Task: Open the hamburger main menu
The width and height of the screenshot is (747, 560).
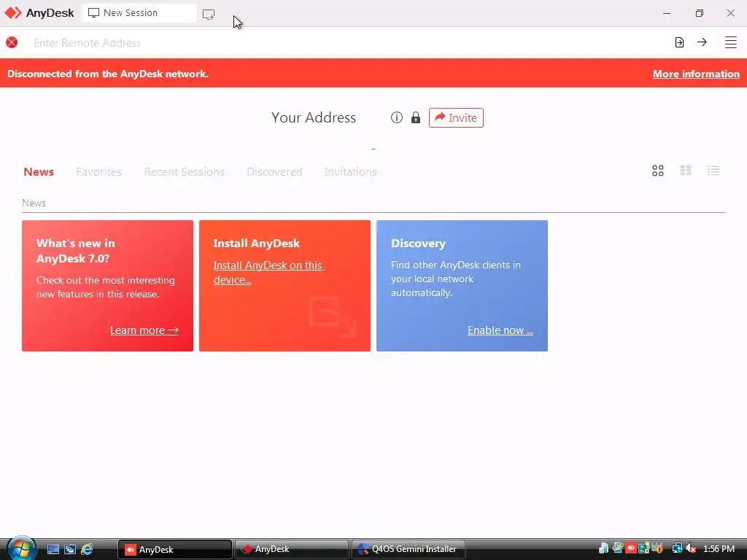Action: (731, 42)
